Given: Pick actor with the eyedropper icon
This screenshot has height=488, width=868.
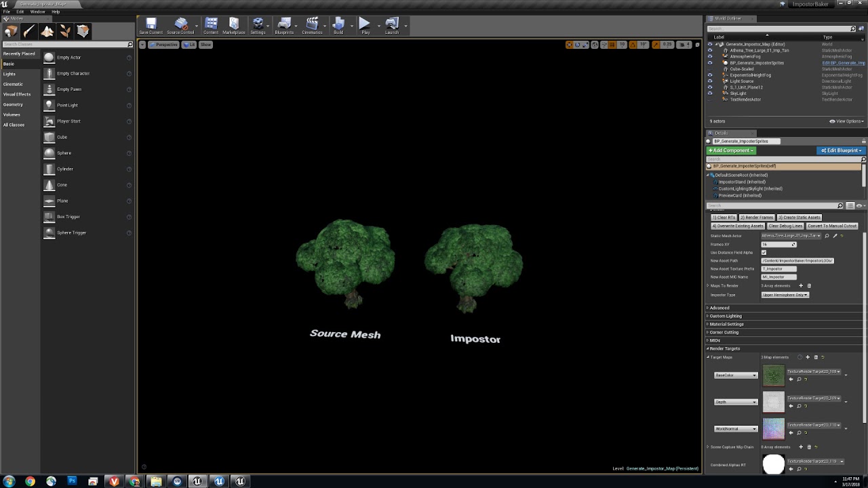Looking at the screenshot, I should pos(835,236).
